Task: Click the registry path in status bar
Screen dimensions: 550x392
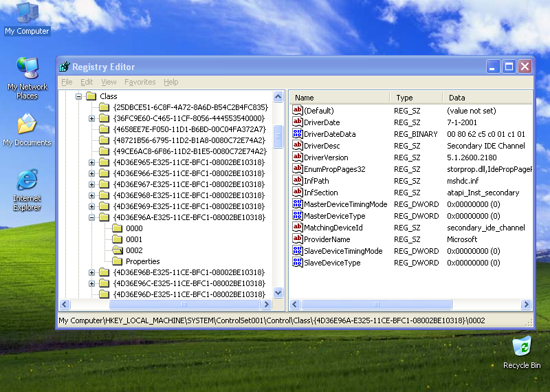Action: click(x=272, y=320)
